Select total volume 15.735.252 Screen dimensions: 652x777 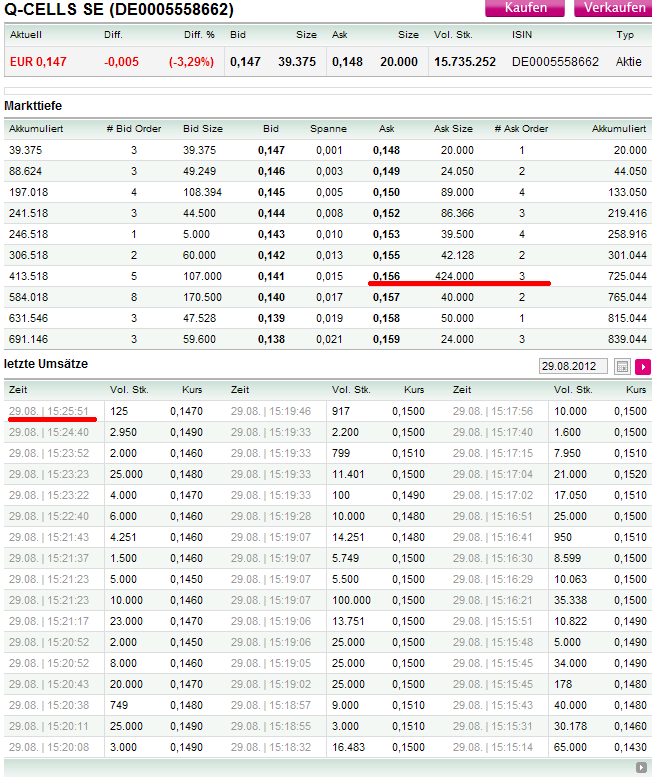pyautogui.click(x=465, y=62)
